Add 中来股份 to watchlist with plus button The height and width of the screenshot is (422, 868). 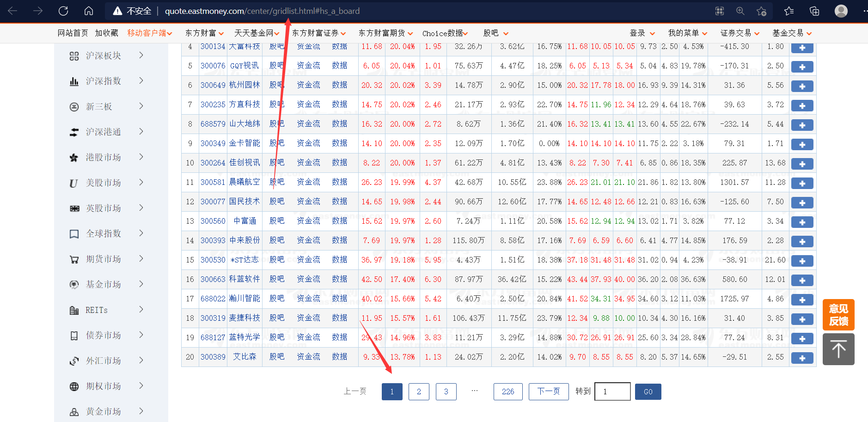pyautogui.click(x=802, y=242)
